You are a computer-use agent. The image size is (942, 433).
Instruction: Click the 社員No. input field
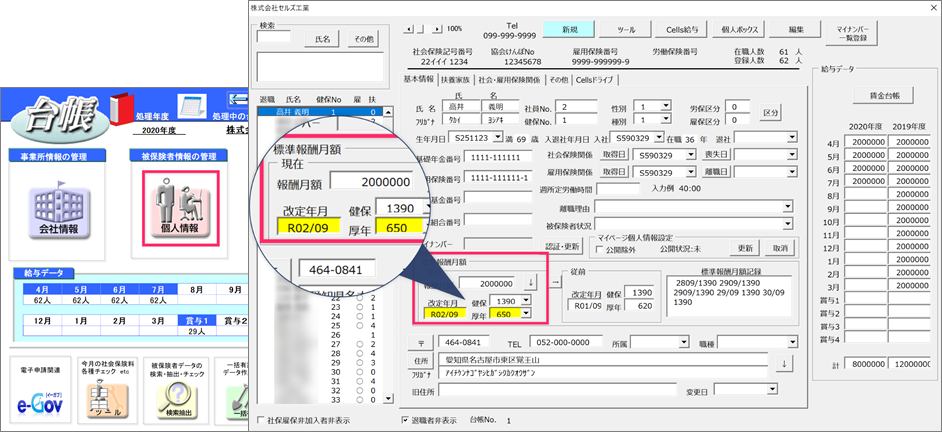[576, 106]
